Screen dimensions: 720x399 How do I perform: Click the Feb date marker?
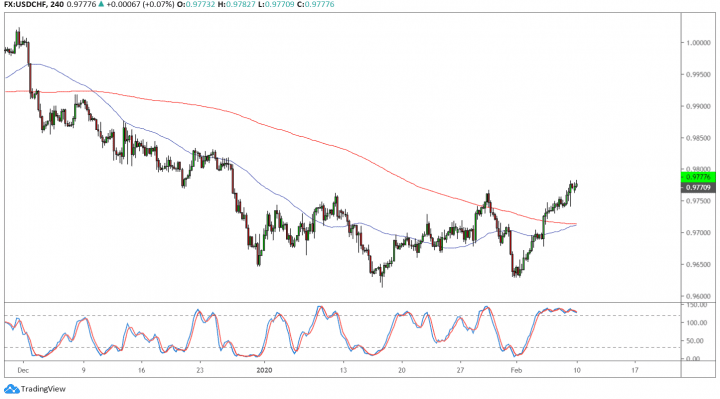[516, 370]
